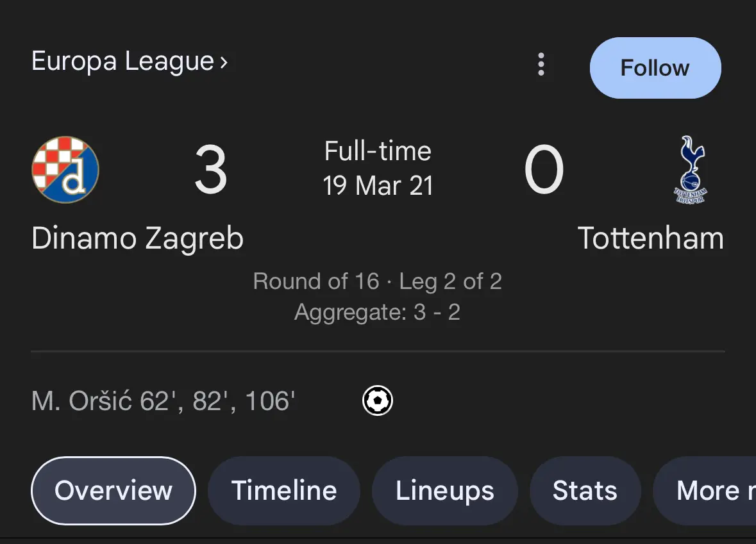Click the Tottenham team name

click(x=650, y=238)
